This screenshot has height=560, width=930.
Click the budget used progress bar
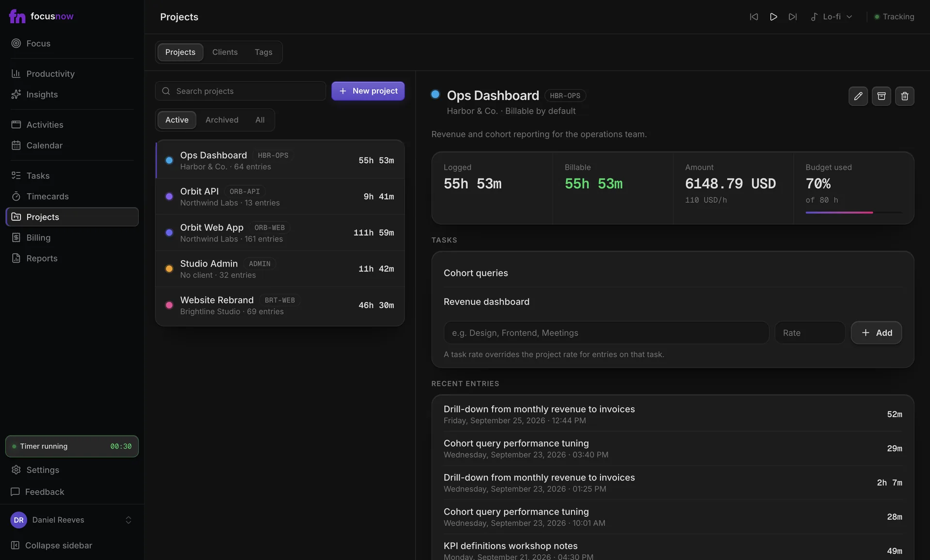pos(853,212)
